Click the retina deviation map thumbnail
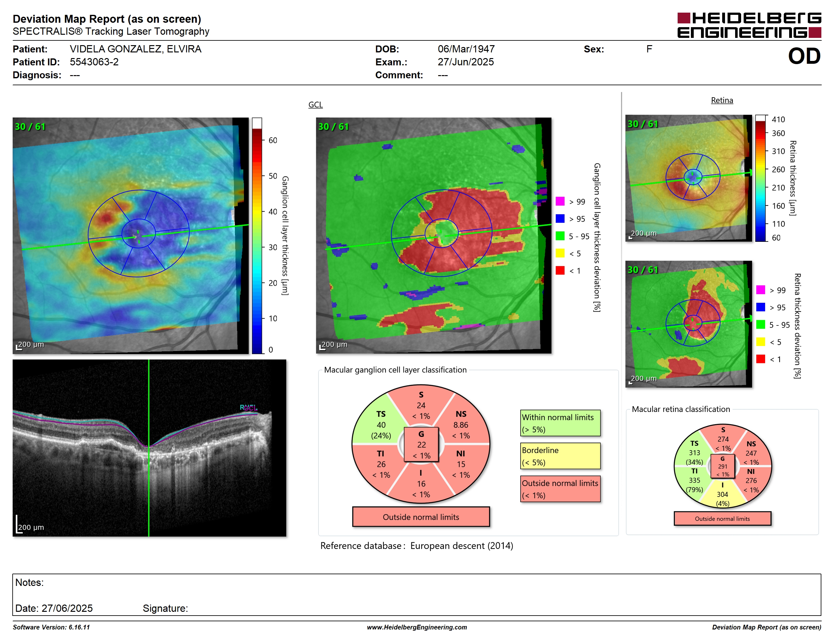 coord(688,324)
